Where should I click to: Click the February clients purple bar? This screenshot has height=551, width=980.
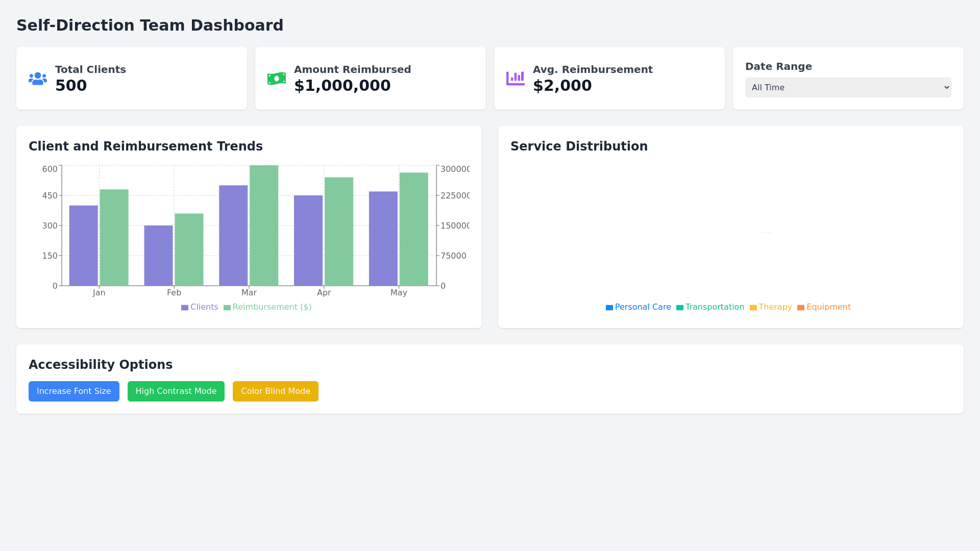pyautogui.click(x=158, y=256)
